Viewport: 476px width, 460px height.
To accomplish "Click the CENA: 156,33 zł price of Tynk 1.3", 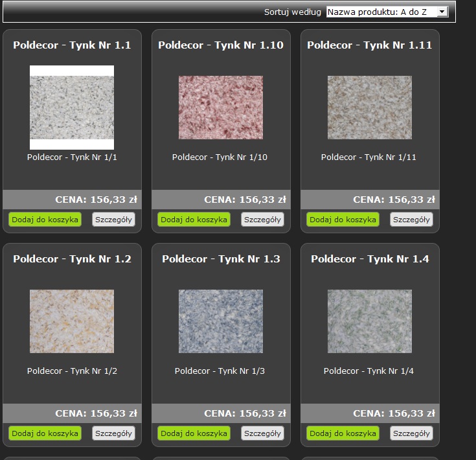I will pos(245,413).
